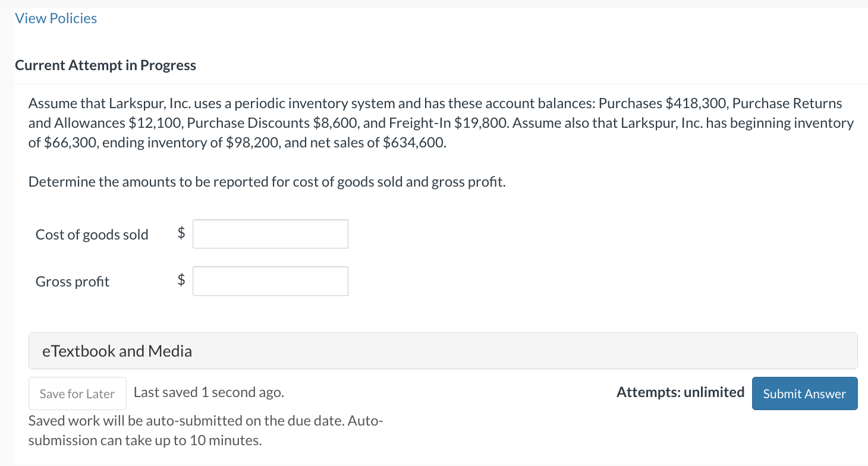868x466 pixels.
Task: Submit the answer with Submit Answer
Action: [x=804, y=393]
